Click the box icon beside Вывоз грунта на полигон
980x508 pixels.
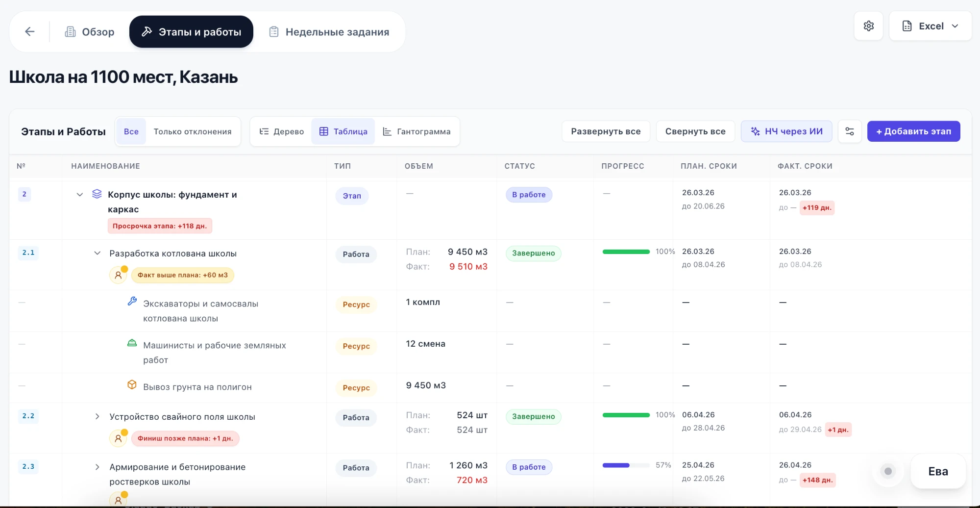point(132,384)
